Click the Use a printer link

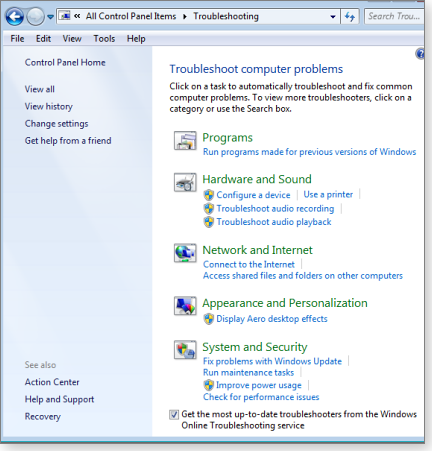click(328, 195)
